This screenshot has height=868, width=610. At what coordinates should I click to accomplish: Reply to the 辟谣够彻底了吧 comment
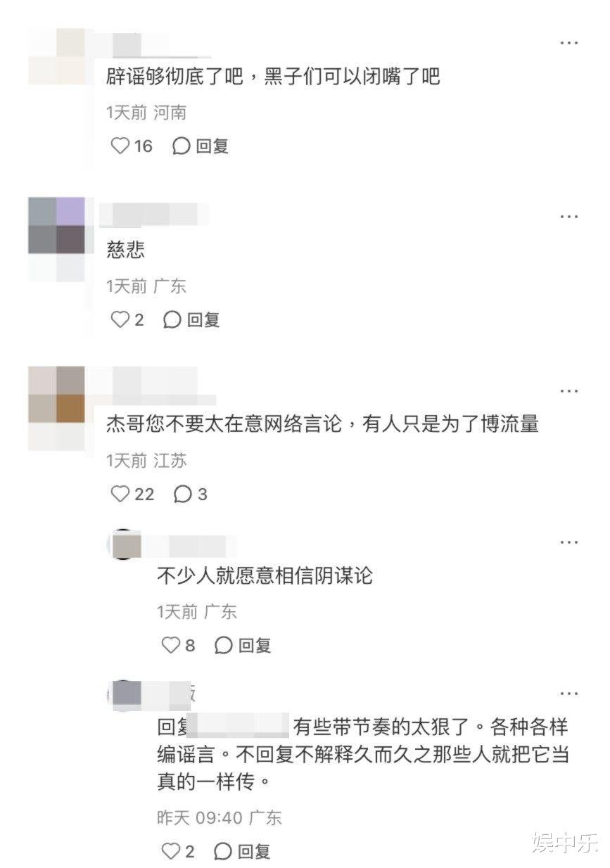201,146
